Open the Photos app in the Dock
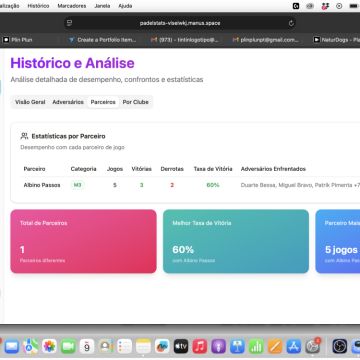Screen dimensions: 360x360 pyautogui.click(x=49, y=347)
